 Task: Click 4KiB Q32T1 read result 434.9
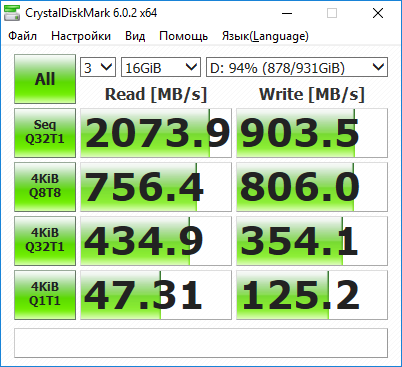(x=156, y=241)
